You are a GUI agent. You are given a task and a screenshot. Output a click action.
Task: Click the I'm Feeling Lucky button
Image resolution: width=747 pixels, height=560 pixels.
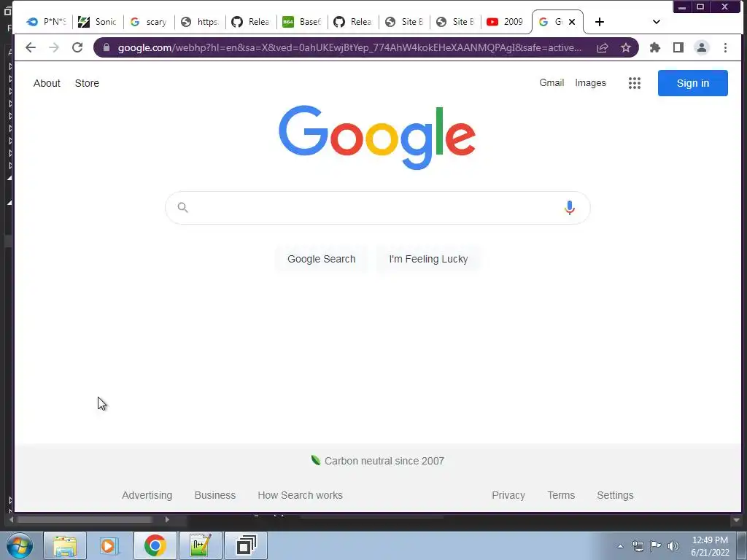coord(428,259)
